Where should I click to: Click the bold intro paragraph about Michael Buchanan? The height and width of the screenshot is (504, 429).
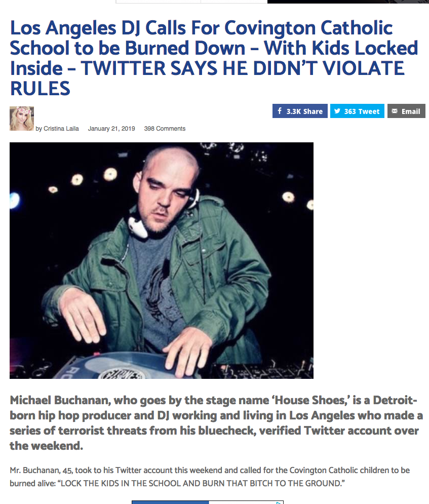[216, 422]
